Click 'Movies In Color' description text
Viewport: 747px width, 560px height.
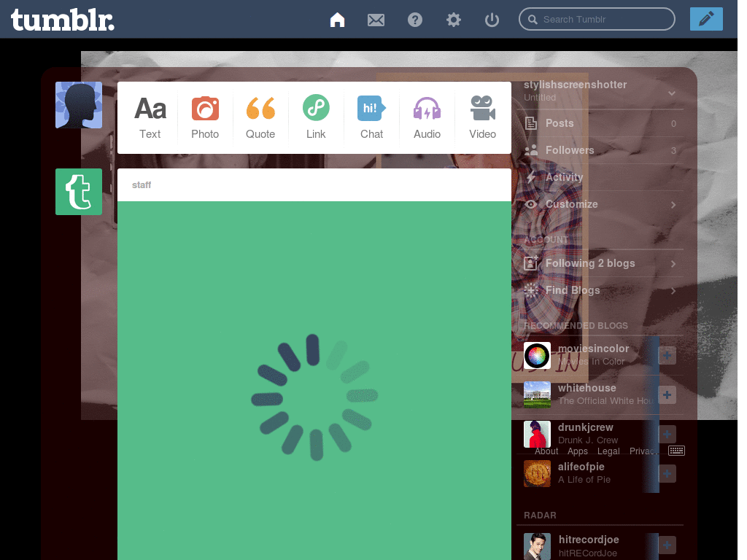[591, 362]
